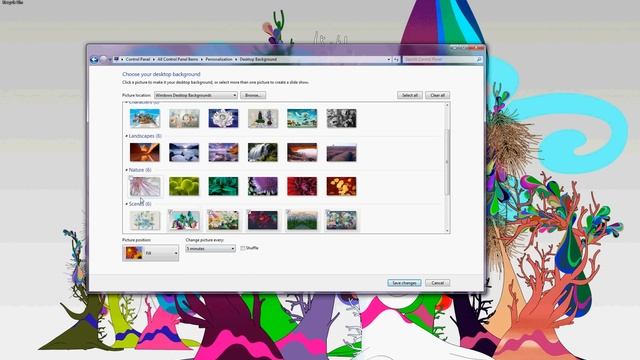Open the recent pages arrow beside the Forward button
This screenshot has width=640, height=360.
pos(109,60)
